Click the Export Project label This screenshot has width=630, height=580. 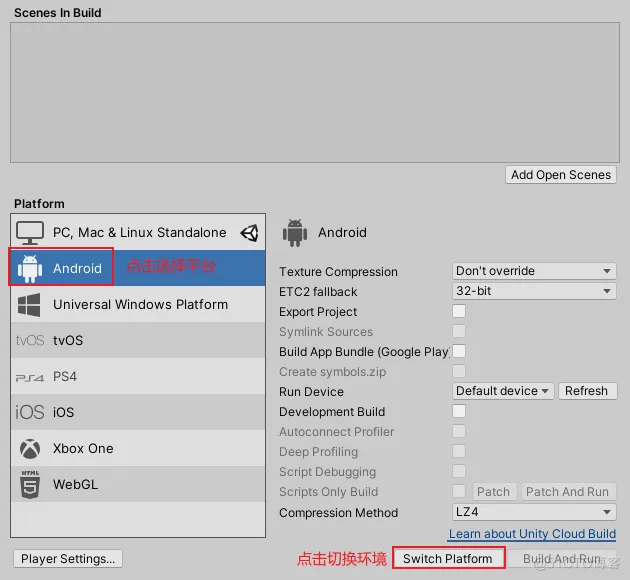pos(318,312)
